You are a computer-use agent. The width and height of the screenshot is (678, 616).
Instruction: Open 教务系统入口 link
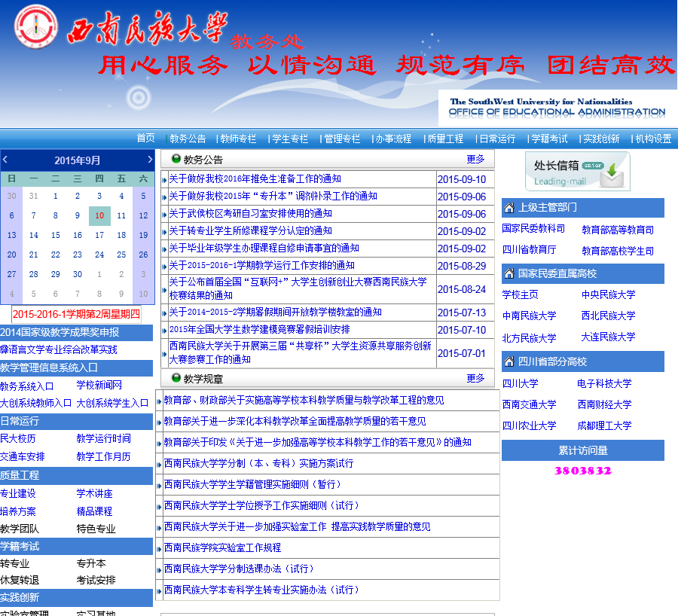click(x=27, y=386)
